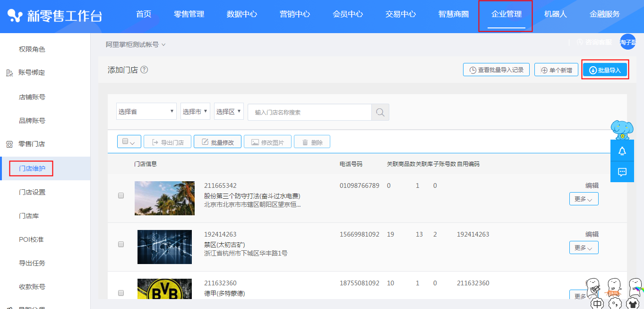Click the BVB logo thumbnail of 德甲(多特蒙德)

tap(164, 289)
